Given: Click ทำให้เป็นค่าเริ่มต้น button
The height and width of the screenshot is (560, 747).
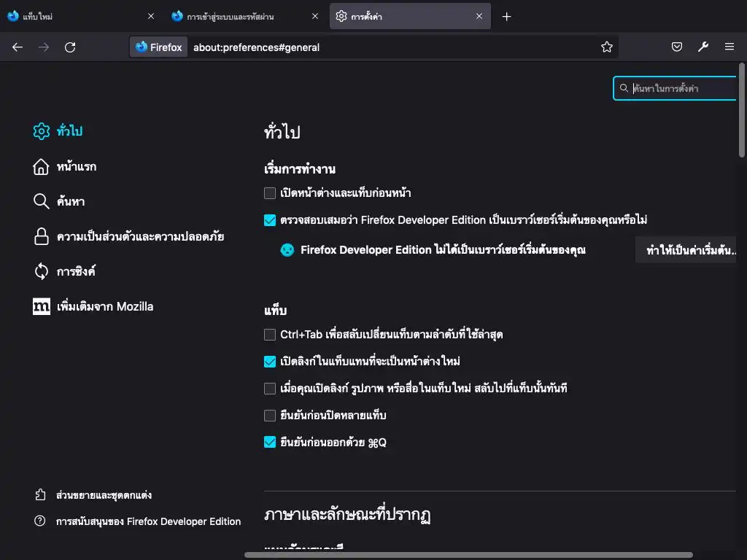Looking at the screenshot, I should click(x=686, y=250).
